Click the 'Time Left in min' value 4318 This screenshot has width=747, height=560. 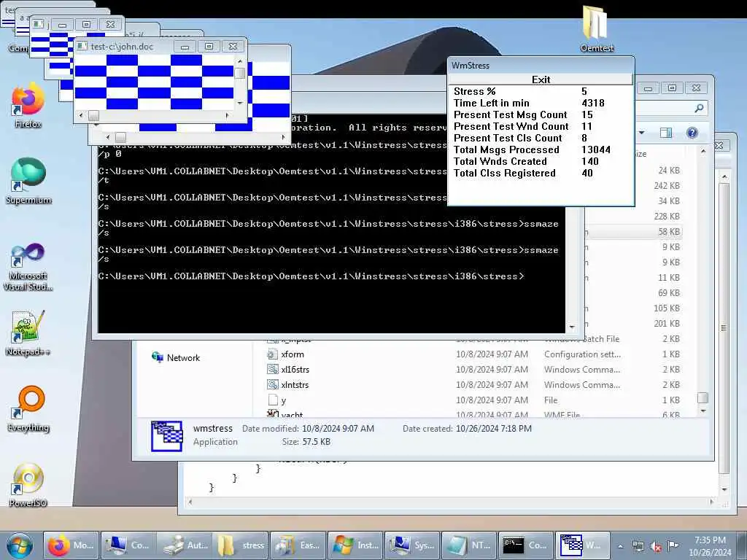(x=593, y=103)
